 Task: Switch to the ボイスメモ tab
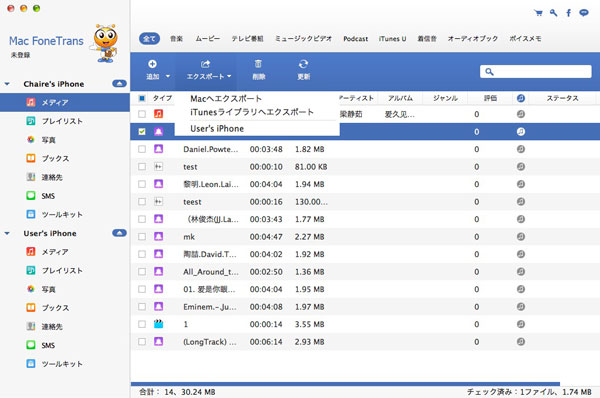(525, 38)
